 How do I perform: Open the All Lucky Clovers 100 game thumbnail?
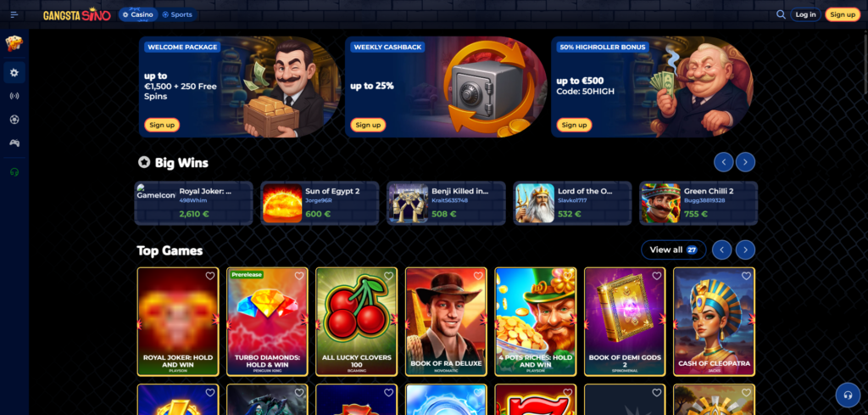pyautogui.click(x=357, y=322)
